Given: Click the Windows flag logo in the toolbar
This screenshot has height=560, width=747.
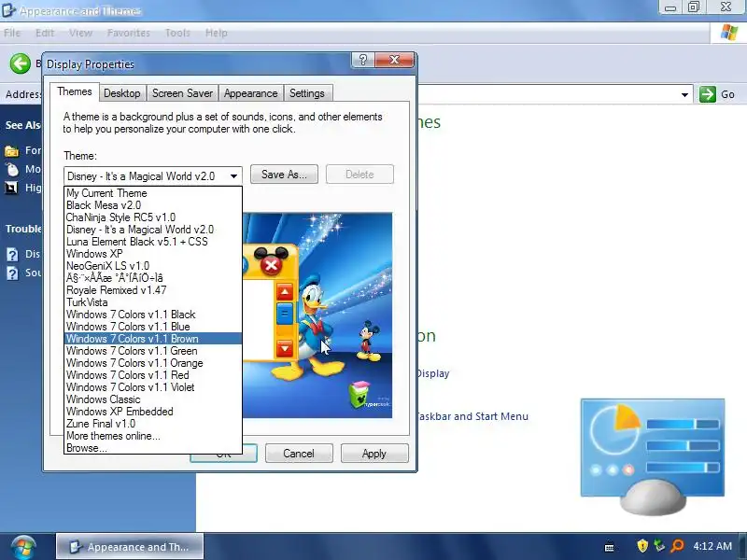Looking at the screenshot, I should tap(728, 33).
